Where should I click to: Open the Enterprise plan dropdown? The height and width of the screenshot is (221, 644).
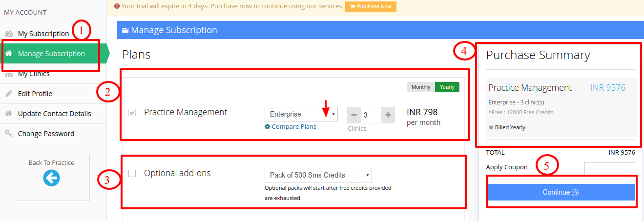click(x=301, y=114)
